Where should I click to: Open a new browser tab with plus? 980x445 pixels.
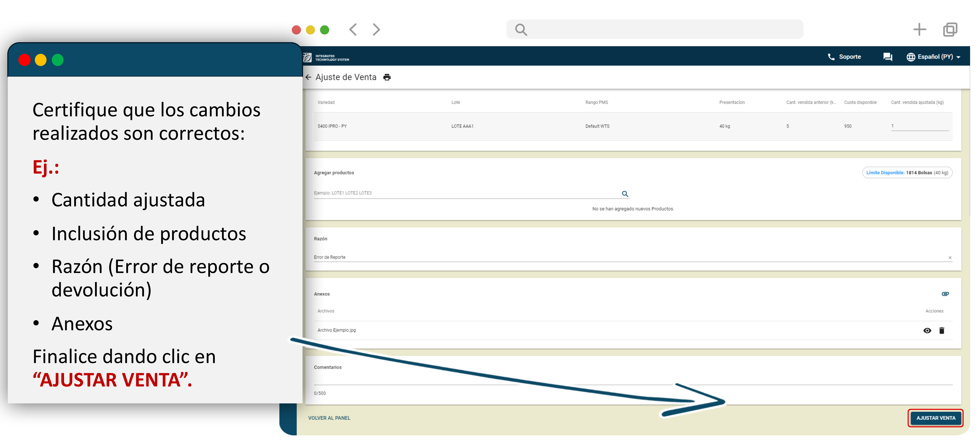coord(920,30)
